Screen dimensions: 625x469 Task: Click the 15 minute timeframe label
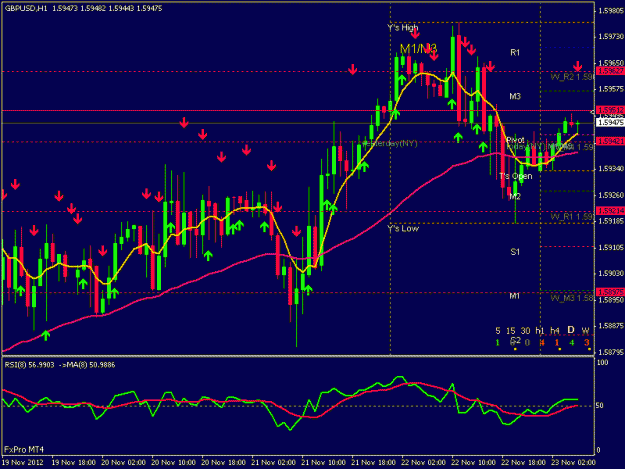(x=511, y=331)
